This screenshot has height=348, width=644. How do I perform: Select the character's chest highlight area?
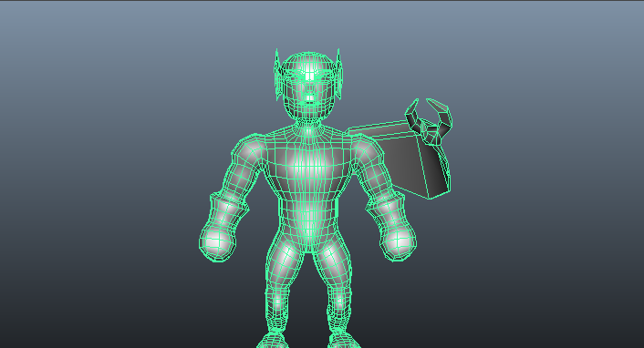(x=308, y=164)
